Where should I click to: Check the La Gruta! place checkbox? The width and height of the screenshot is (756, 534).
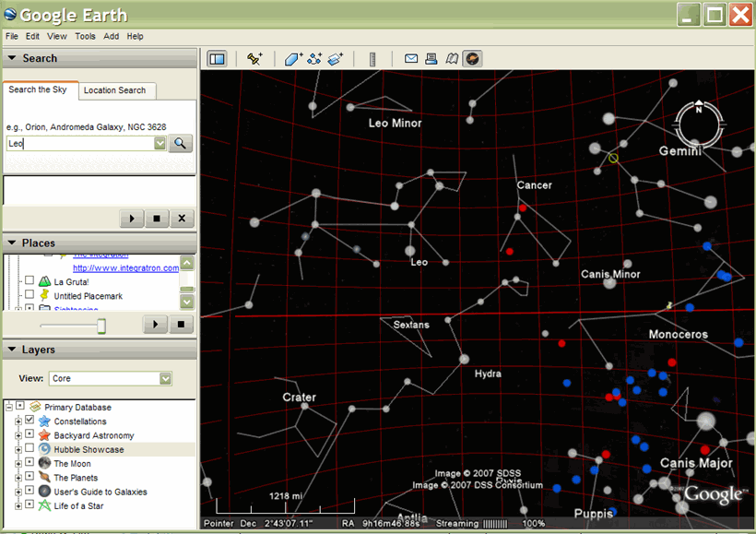pyautogui.click(x=30, y=281)
